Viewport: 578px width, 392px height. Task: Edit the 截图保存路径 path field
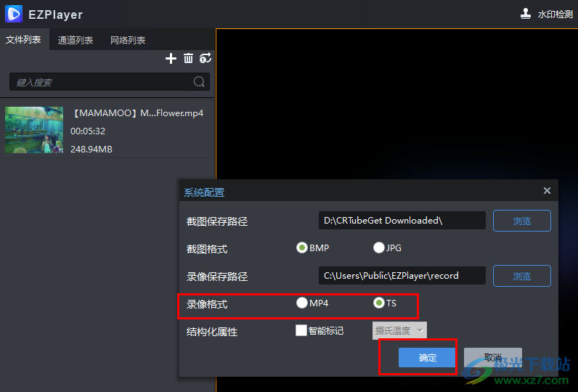pyautogui.click(x=402, y=220)
